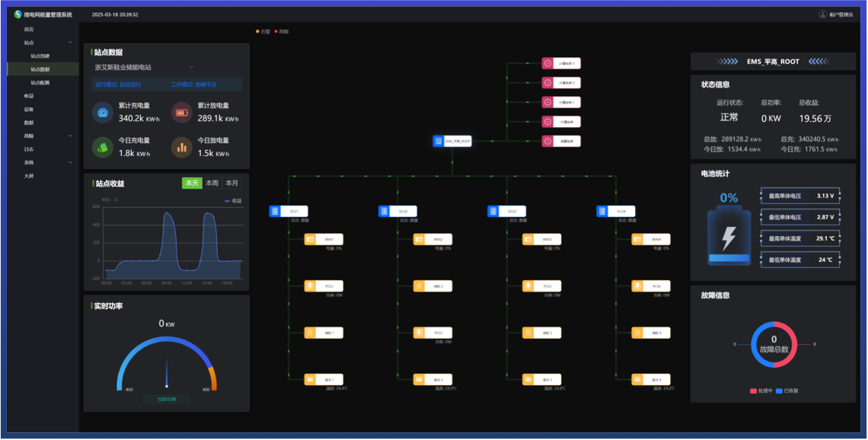Select the 消防 2 fire protection node
This screenshot has height=440, width=868.
coord(433,286)
